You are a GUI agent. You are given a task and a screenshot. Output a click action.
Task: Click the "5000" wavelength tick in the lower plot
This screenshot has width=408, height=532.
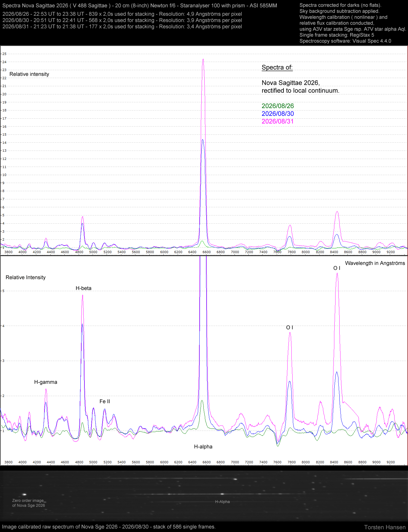tap(93, 462)
